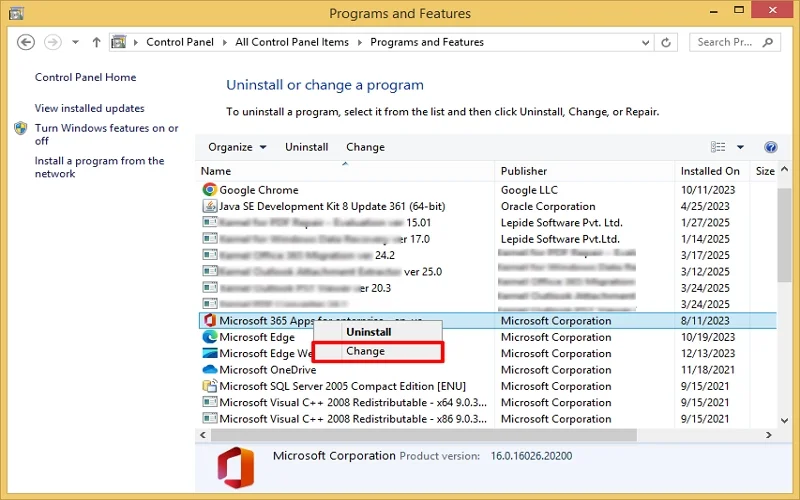Image resolution: width=800 pixels, height=500 pixels.
Task: Open help with the question mark icon
Action: tap(770, 147)
